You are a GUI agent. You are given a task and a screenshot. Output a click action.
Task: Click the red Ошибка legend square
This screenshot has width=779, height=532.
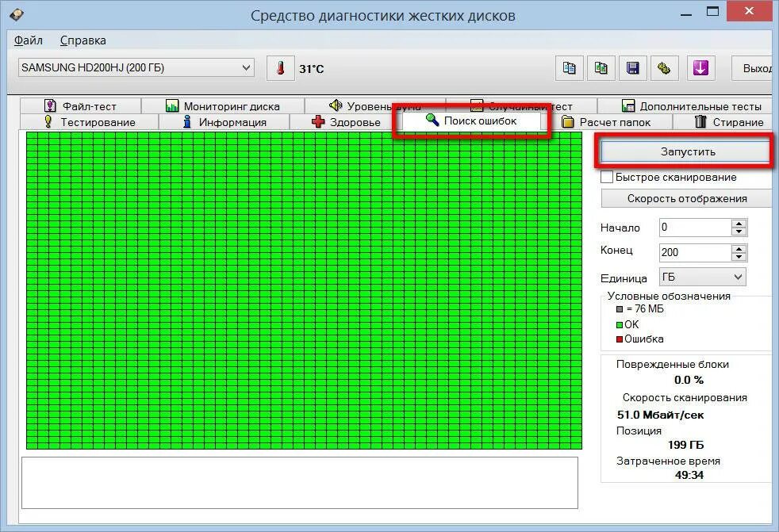click(x=620, y=339)
